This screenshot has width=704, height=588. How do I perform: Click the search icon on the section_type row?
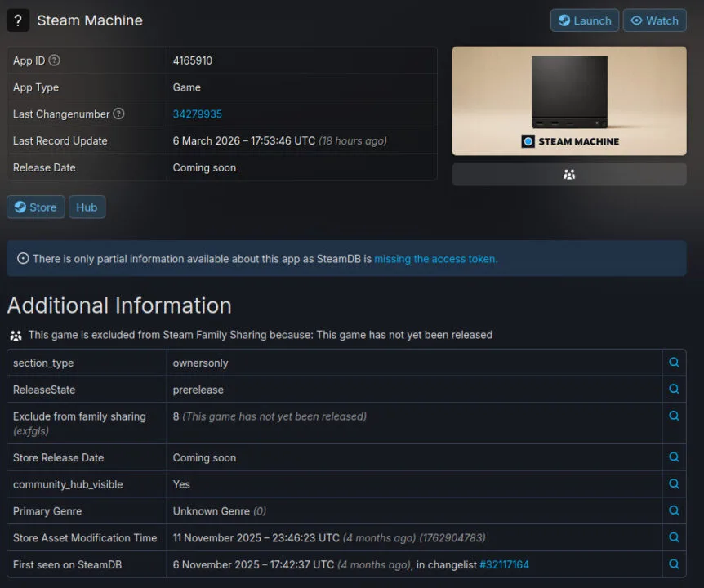pyautogui.click(x=675, y=362)
